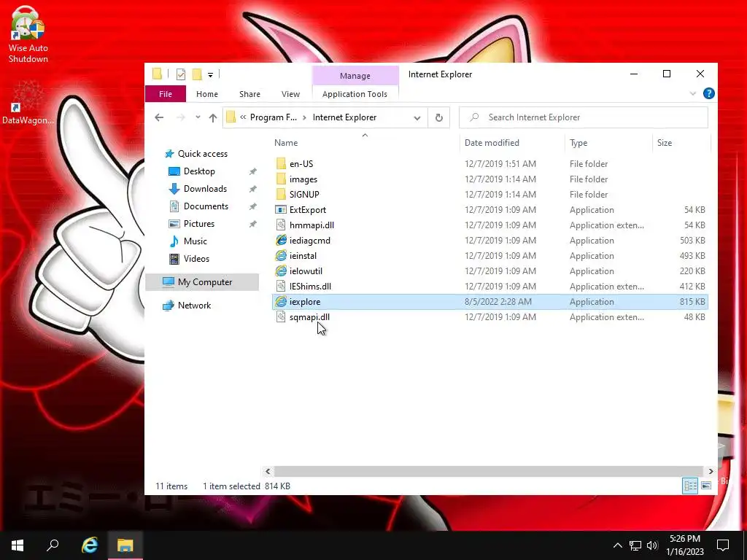Select the ieinstal application icon
Image resolution: width=747 pixels, height=560 pixels.
click(x=281, y=255)
